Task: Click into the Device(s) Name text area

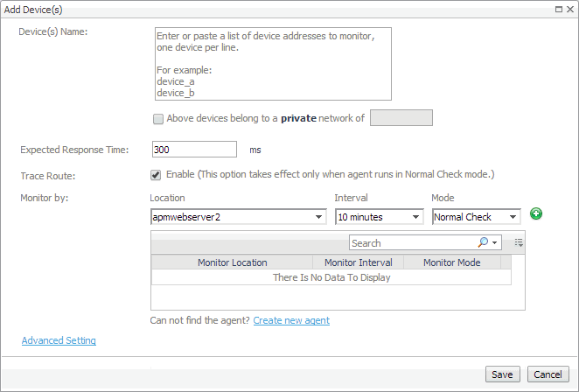Action: click(272, 63)
